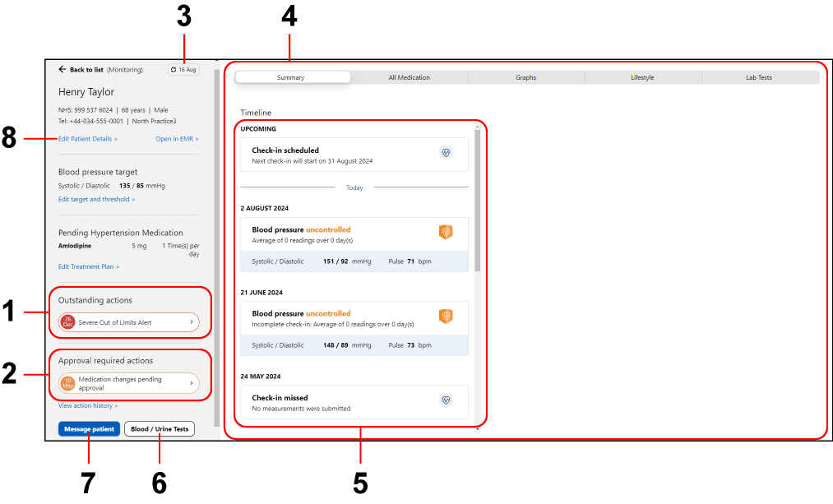Expand the Medication changes pending approval chevron

192,383
